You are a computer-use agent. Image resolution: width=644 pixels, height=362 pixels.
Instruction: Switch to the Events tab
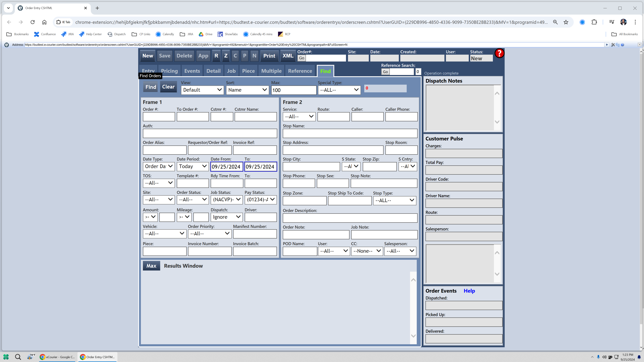[x=192, y=71]
